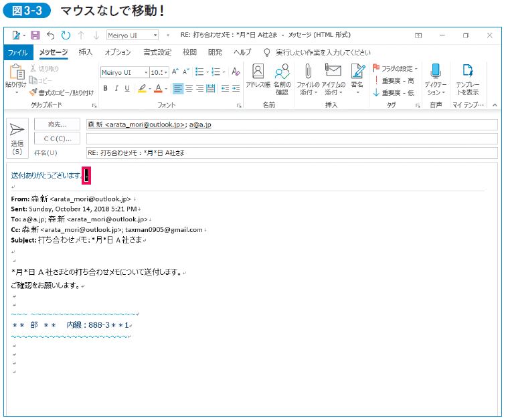Image resolution: width=506 pixels, height=420 pixels.
Task: Switch to オプション tab
Action: (118, 52)
